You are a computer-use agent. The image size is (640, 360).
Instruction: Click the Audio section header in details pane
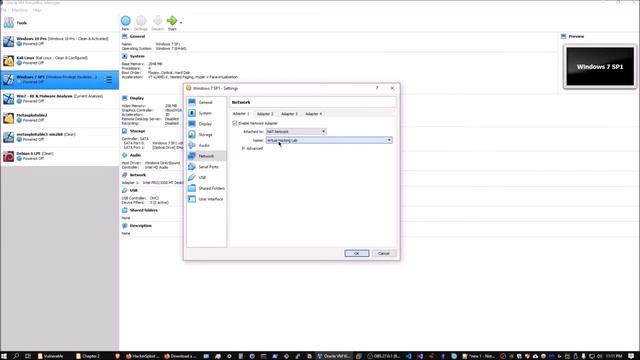point(135,155)
